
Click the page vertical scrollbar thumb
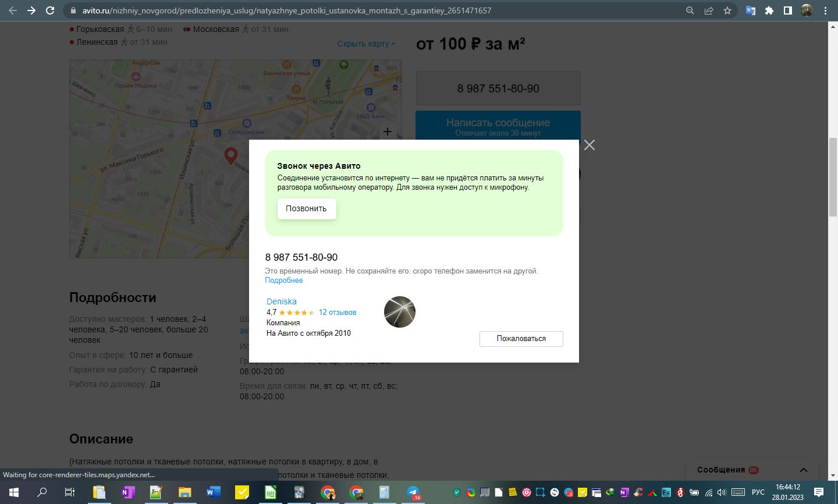833,178
